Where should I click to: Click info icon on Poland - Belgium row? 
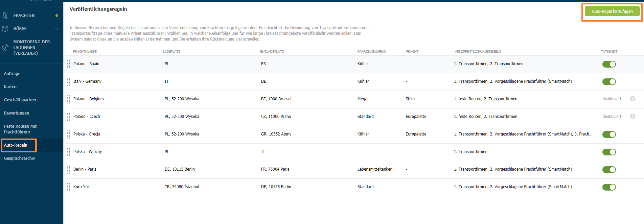pyautogui.click(x=632, y=99)
